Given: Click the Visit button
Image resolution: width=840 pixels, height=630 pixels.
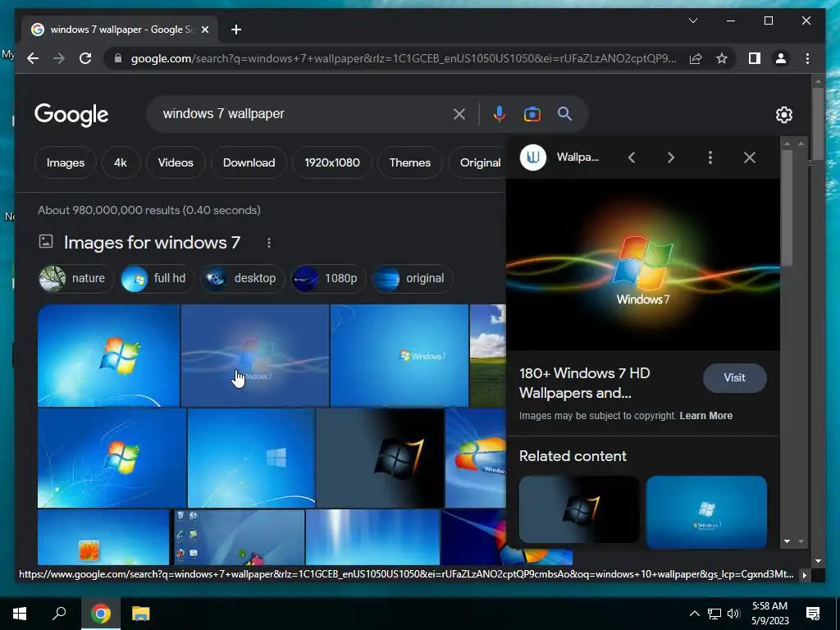Looking at the screenshot, I should [734, 377].
